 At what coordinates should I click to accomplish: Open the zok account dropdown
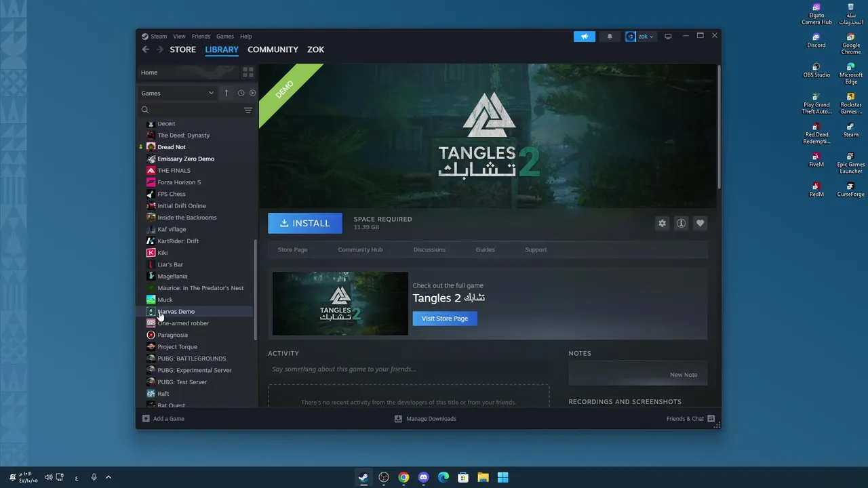click(x=639, y=37)
